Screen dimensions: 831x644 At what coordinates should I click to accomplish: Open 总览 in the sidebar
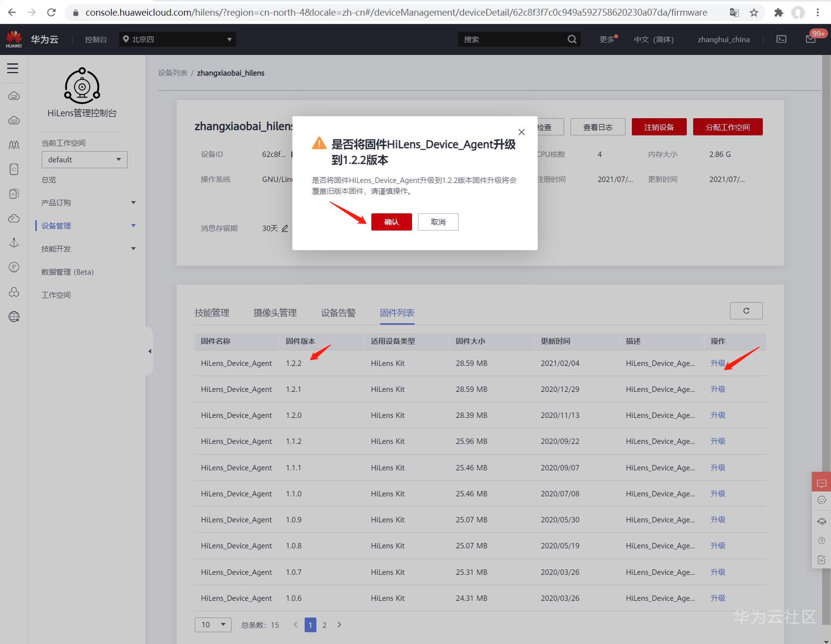coord(49,180)
